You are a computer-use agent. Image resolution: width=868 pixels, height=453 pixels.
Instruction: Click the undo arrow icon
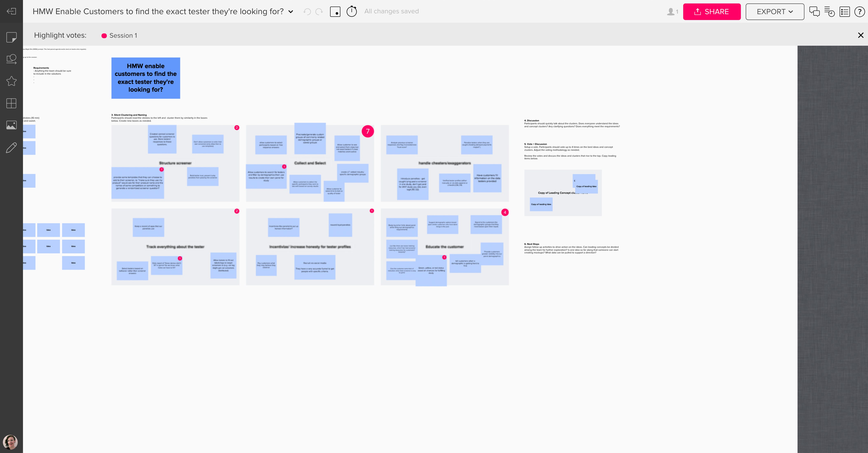pos(307,12)
